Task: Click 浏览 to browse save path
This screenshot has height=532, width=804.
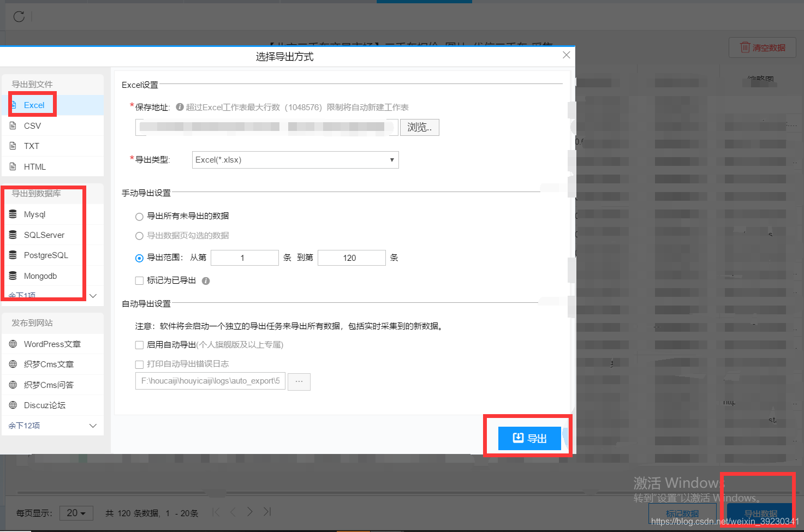Action: (420, 127)
